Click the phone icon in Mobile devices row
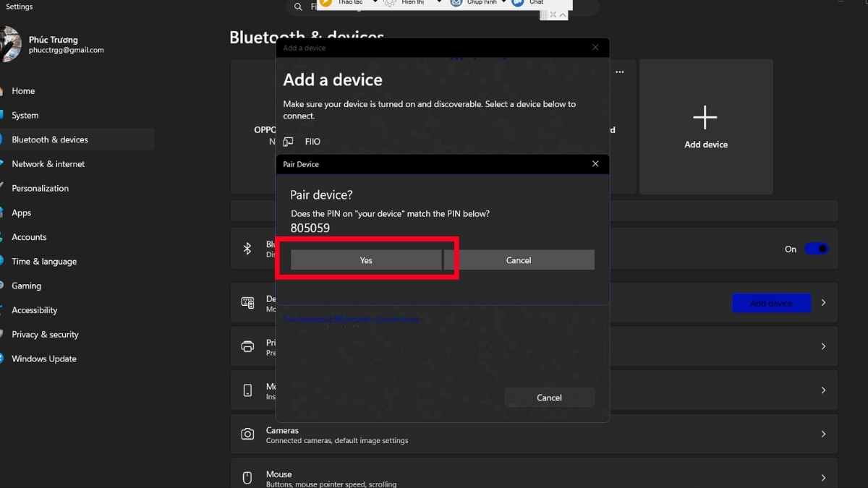The image size is (868, 488). [x=247, y=390]
